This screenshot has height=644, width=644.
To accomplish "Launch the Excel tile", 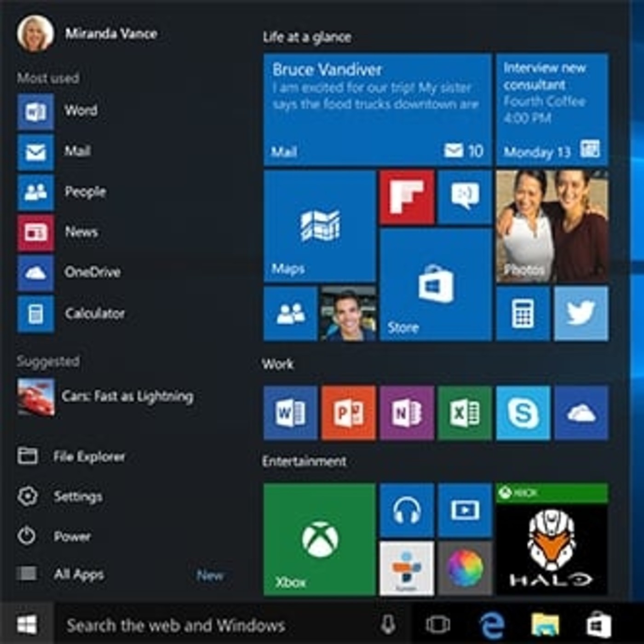I will point(465,413).
